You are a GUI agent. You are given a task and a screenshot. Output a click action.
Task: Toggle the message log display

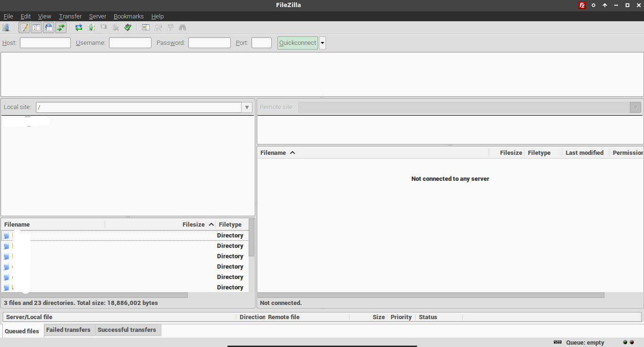24,28
